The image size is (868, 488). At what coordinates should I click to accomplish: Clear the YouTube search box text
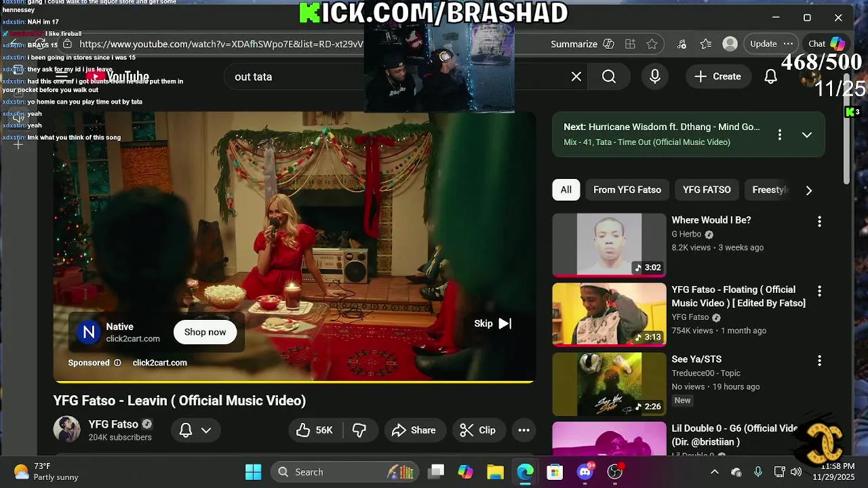coord(576,77)
